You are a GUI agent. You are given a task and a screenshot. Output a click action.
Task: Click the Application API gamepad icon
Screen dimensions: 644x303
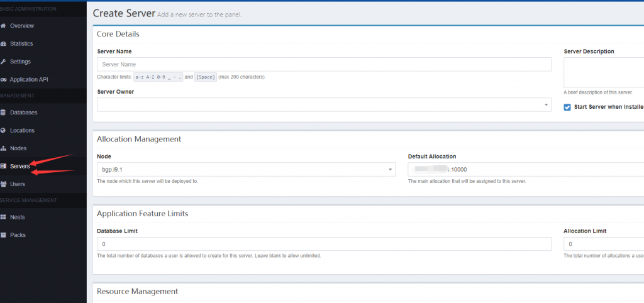point(4,80)
